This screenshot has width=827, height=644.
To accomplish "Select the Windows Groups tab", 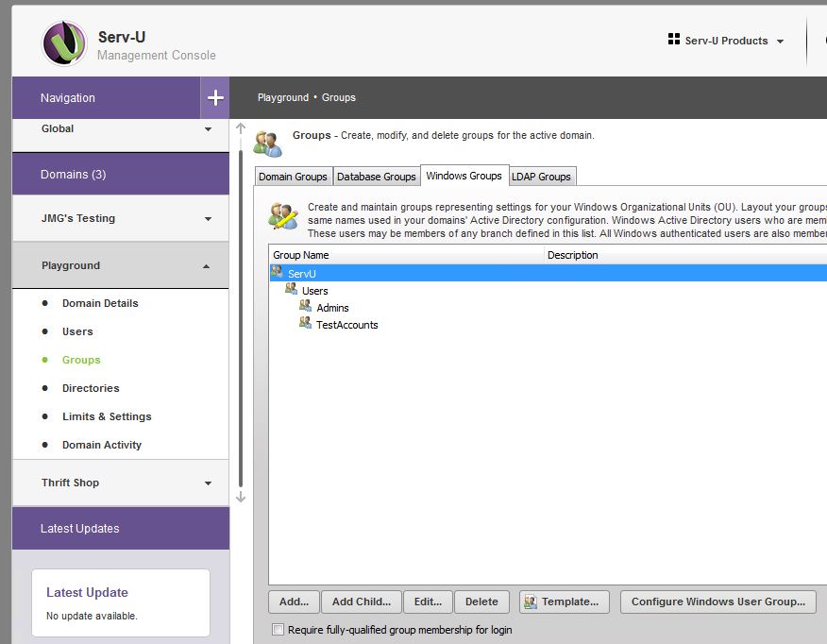I will coord(464,176).
